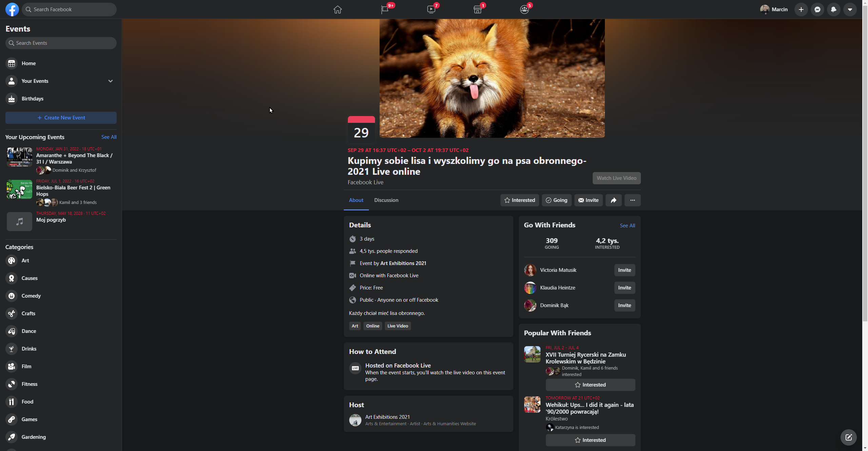The image size is (868, 451).
Task: Click the Search Events input field
Action: [x=61, y=43]
